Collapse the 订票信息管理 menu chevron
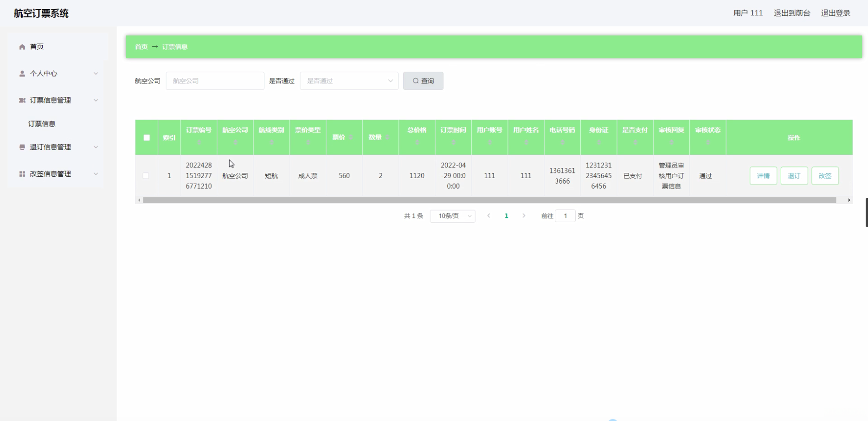This screenshot has width=868, height=421. [96, 101]
